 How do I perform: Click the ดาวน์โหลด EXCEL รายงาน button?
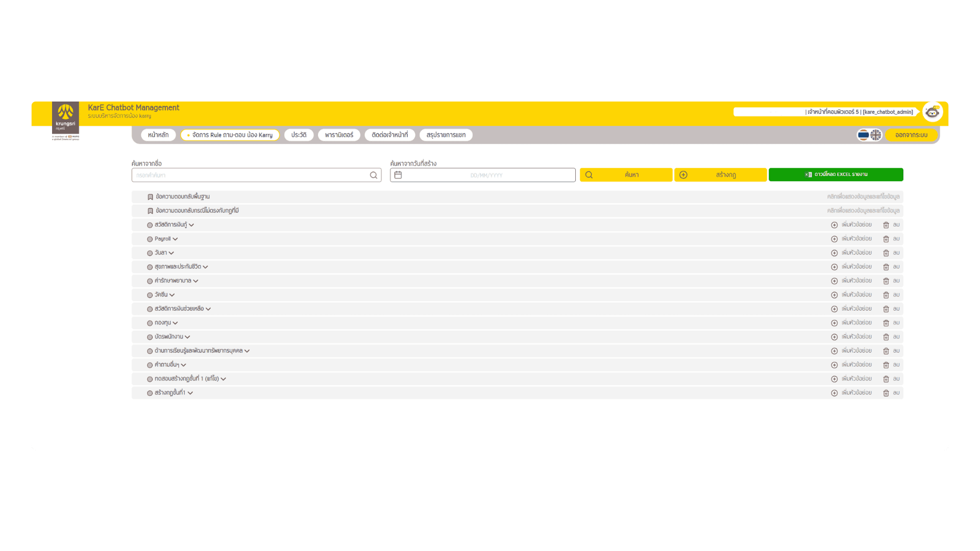tap(836, 174)
